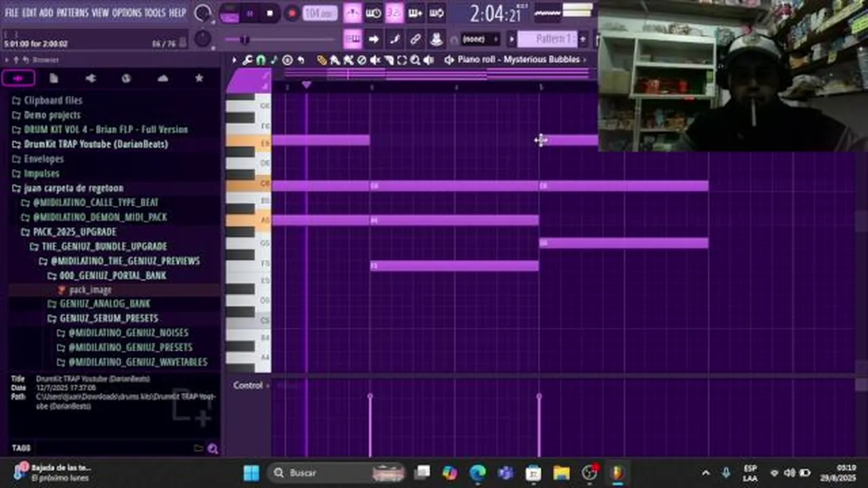Switch to the browser cloud tab
868x488 pixels.
(x=163, y=79)
